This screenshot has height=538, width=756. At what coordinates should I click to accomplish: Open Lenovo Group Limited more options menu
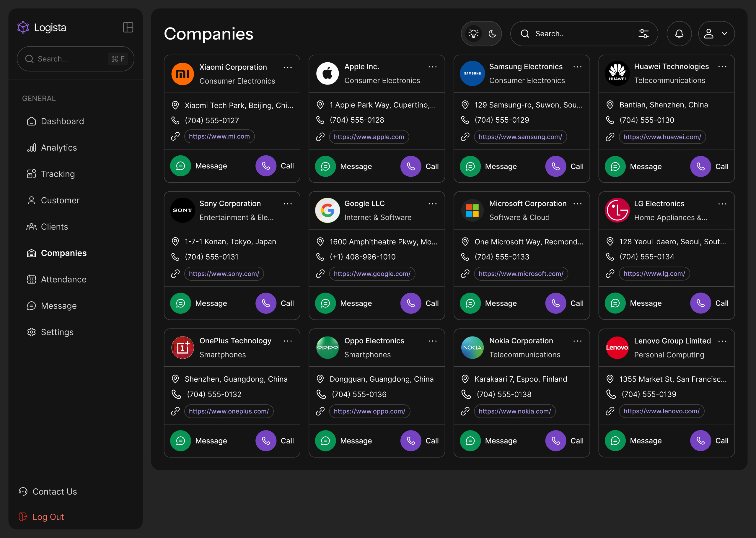(x=722, y=341)
